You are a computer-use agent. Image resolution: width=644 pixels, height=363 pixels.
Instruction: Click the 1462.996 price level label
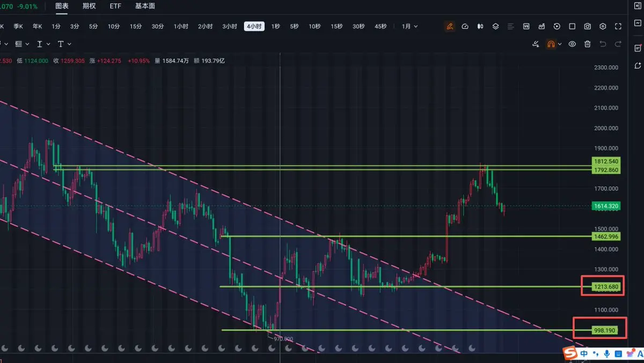(x=606, y=236)
